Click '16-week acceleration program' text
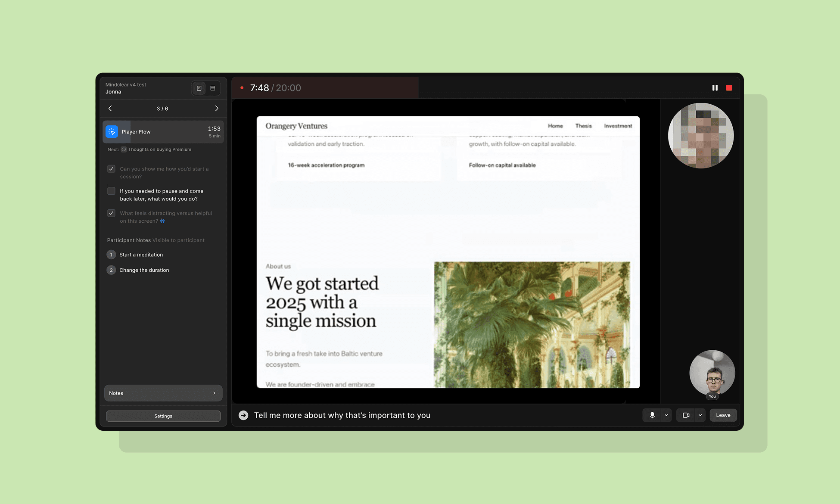This screenshot has width=840, height=504. 326,165
